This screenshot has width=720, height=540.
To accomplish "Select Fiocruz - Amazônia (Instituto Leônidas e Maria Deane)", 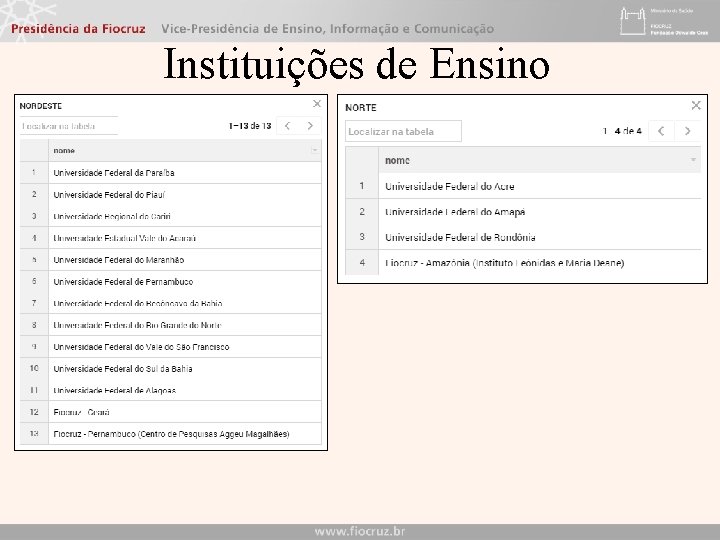I will pyautogui.click(x=523, y=263).
